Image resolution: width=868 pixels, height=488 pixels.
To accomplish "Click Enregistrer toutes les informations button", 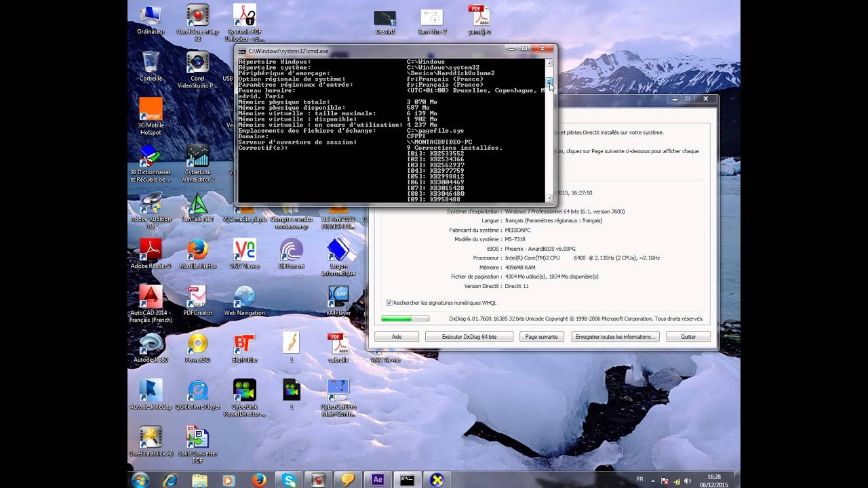I will tap(615, 337).
